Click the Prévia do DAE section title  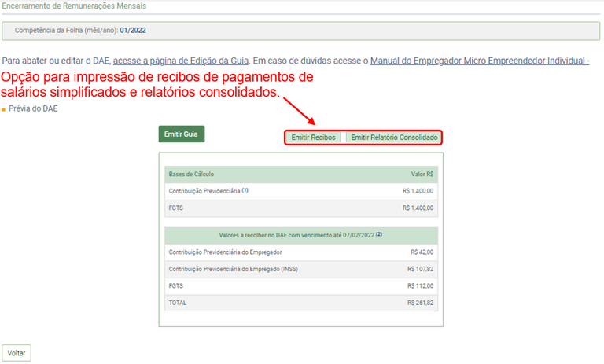pyautogui.click(x=33, y=108)
